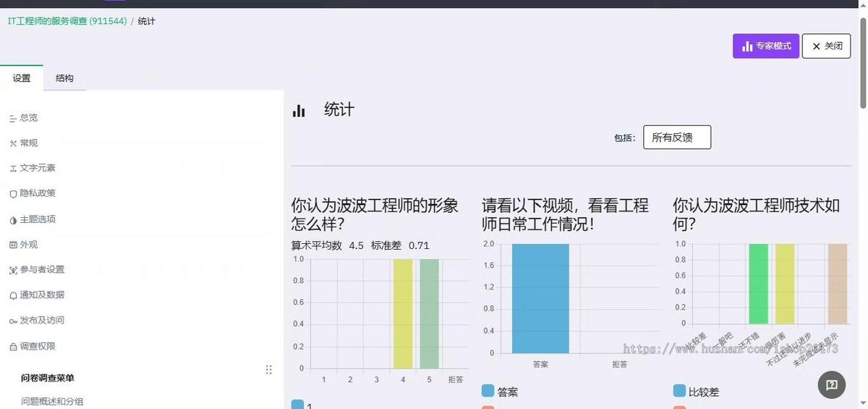This screenshot has width=868, height=409.
Task: Open the IT工程师的服务调查 (911544) breadcrumb link
Action: pos(67,21)
